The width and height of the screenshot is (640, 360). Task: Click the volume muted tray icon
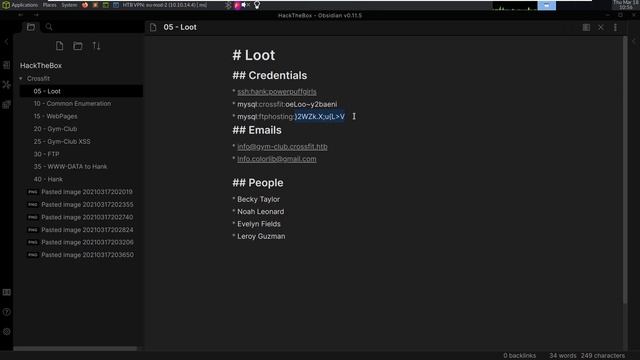pos(245,5)
